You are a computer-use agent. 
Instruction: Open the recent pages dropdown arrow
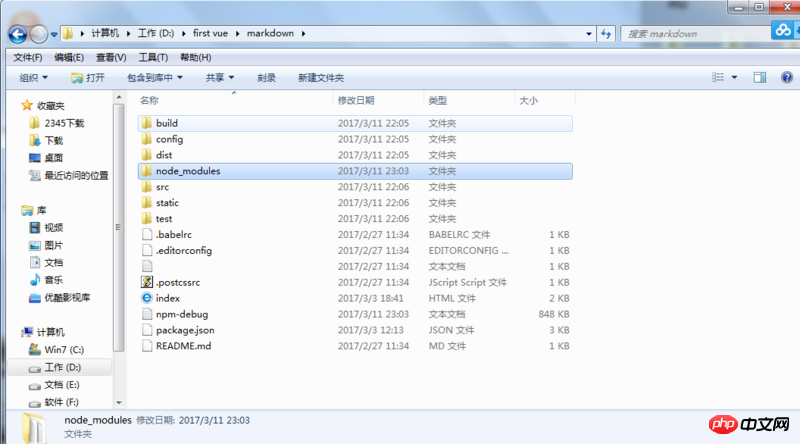54,35
